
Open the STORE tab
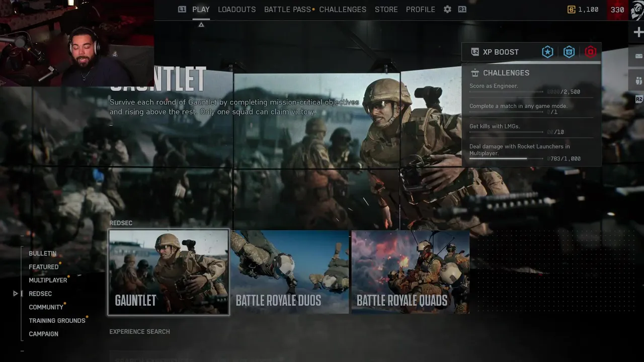click(x=386, y=10)
